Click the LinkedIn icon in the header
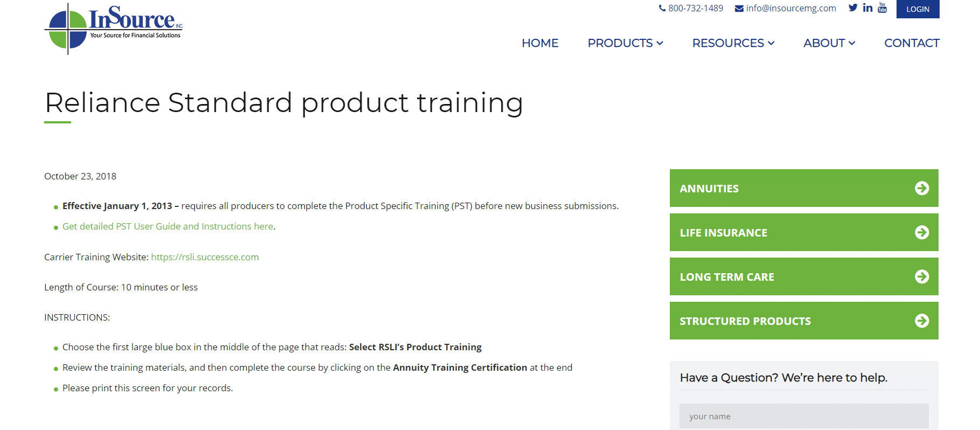Viewport: 980px width, 430px height. [x=867, y=8]
